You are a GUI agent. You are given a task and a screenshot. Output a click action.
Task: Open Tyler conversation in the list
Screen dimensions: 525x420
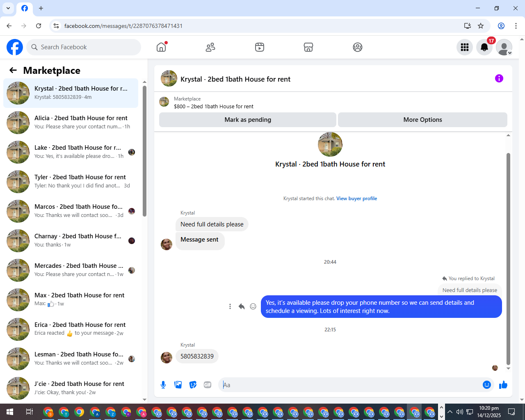(x=71, y=182)
